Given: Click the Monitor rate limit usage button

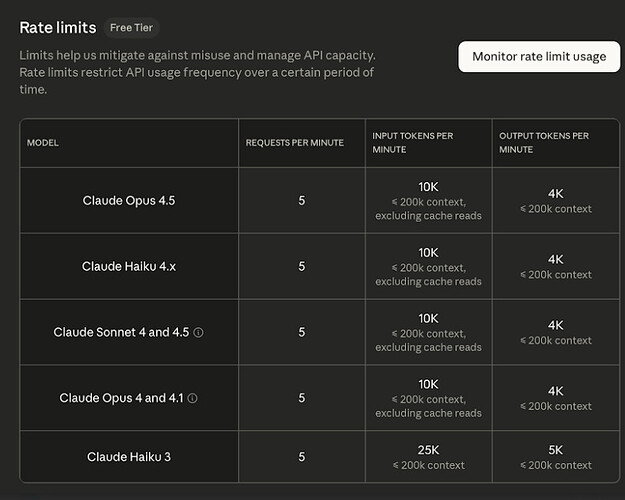Looking at the screenshot, I should coord(539,57).
